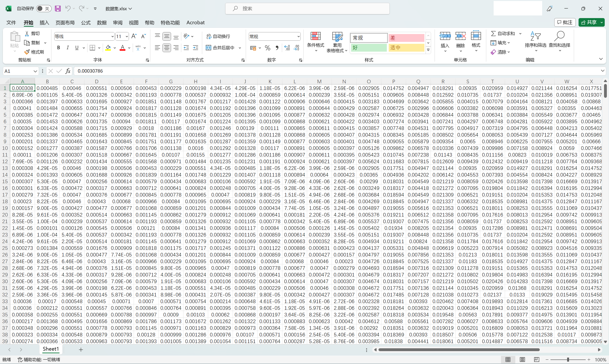Click the Comma Style icon
The image size is (609, 364).
(277, 48)
